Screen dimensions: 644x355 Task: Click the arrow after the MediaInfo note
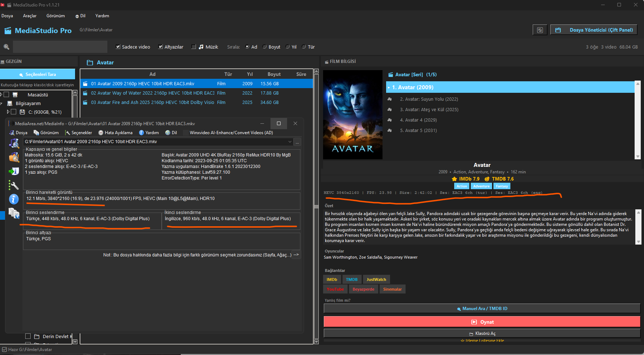pos(296,255)
